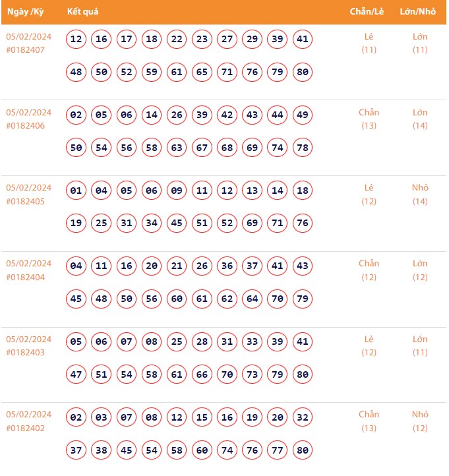The width and height of the screenshot is (449, 476).
Task: Click ball 44 in draw #0182406
Action: [x=278, y=115]
